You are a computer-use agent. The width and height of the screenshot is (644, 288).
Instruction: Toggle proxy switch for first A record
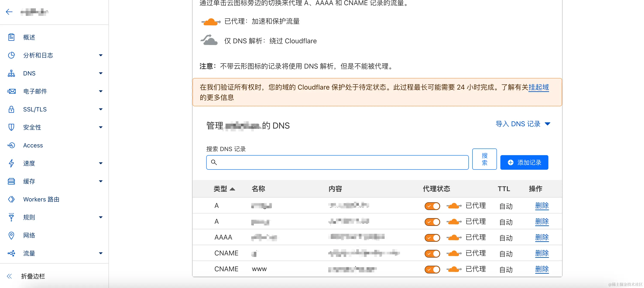(x=432, y=206)
